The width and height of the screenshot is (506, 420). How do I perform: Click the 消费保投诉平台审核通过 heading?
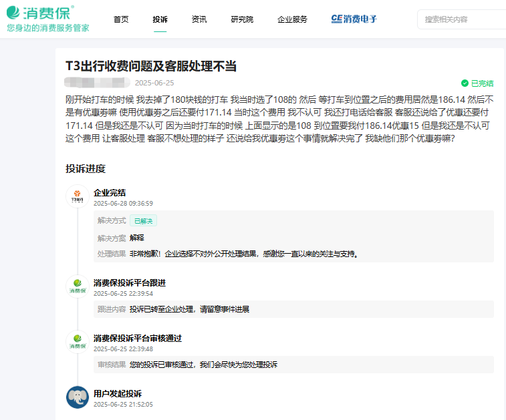tap(138, 338)
